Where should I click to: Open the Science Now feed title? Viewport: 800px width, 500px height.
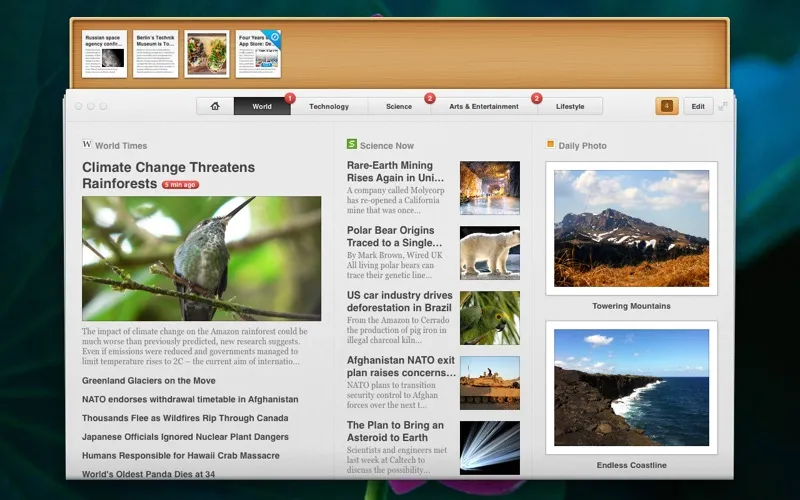pos(386,145)
